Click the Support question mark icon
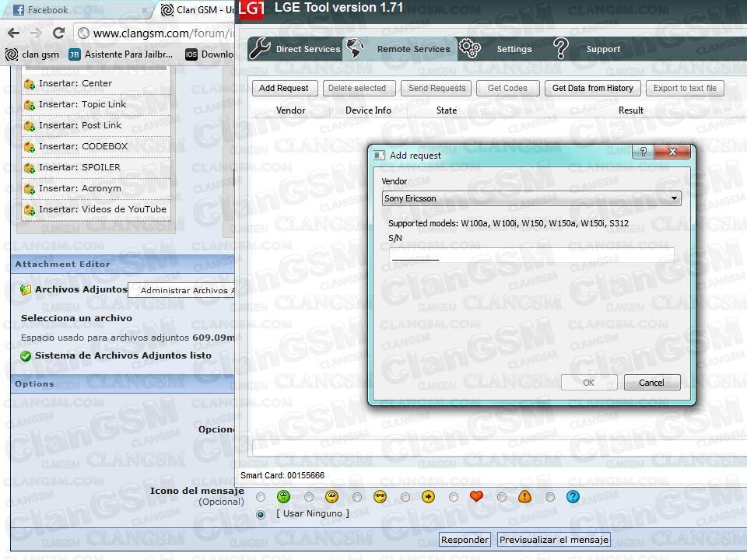Screen dimensions: 747x560 point(561,48)
